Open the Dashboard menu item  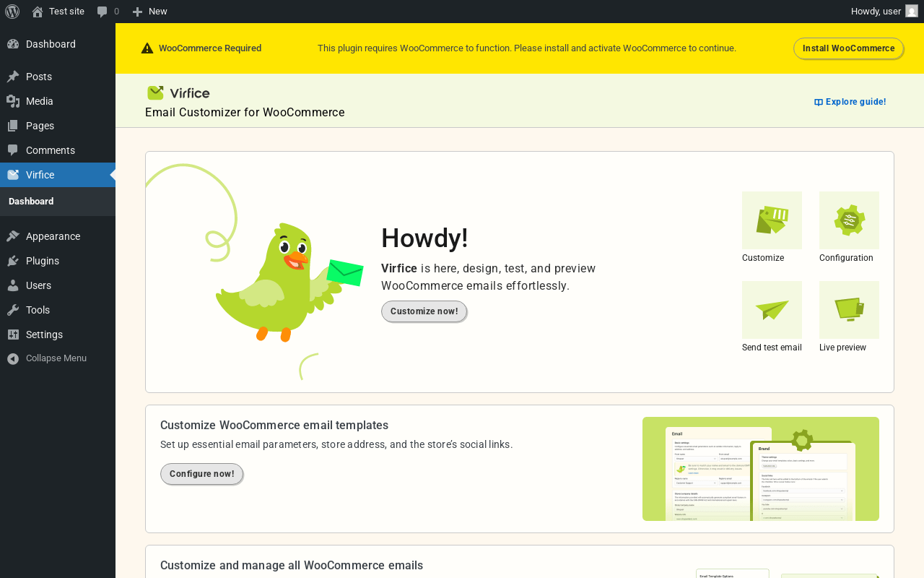tap(58, 44)
